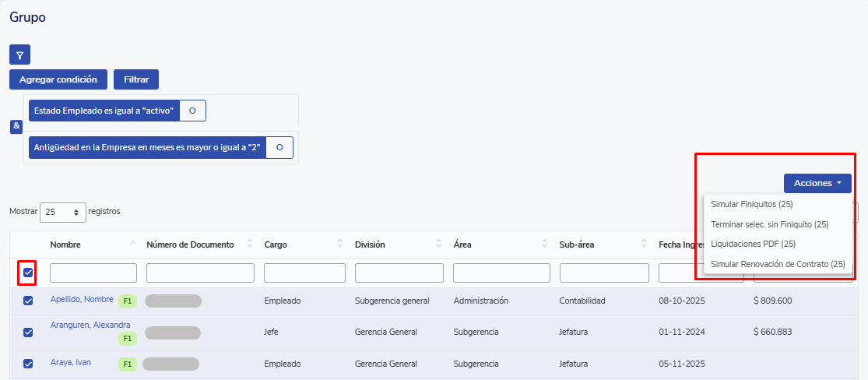Click the F1 badge beside Apellido, Nombre
Image resolution: width=868 pixels, height=380 pixels.
[128, 301]
